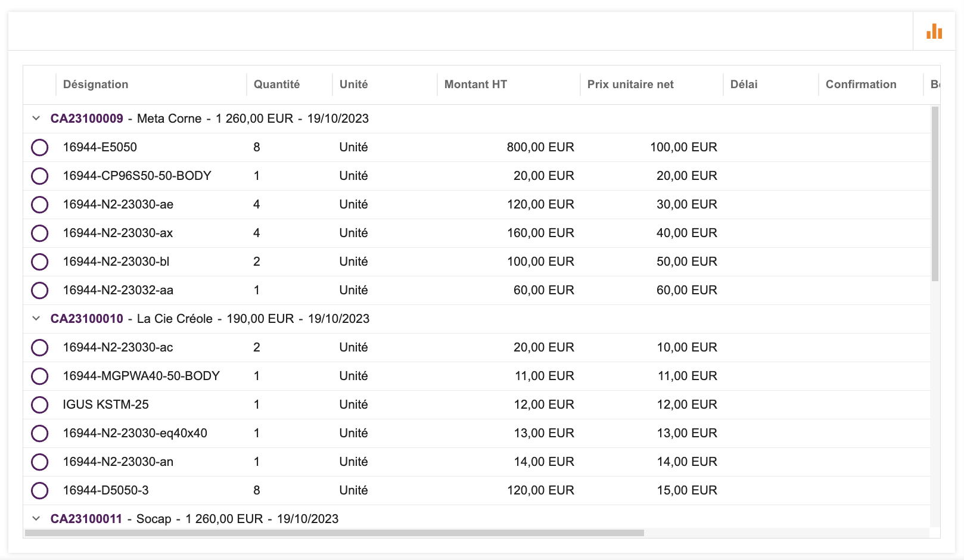Select radio circle for 16944-E5050 row
This screenshot has width=964, height=560.
[x=40, y=147]
